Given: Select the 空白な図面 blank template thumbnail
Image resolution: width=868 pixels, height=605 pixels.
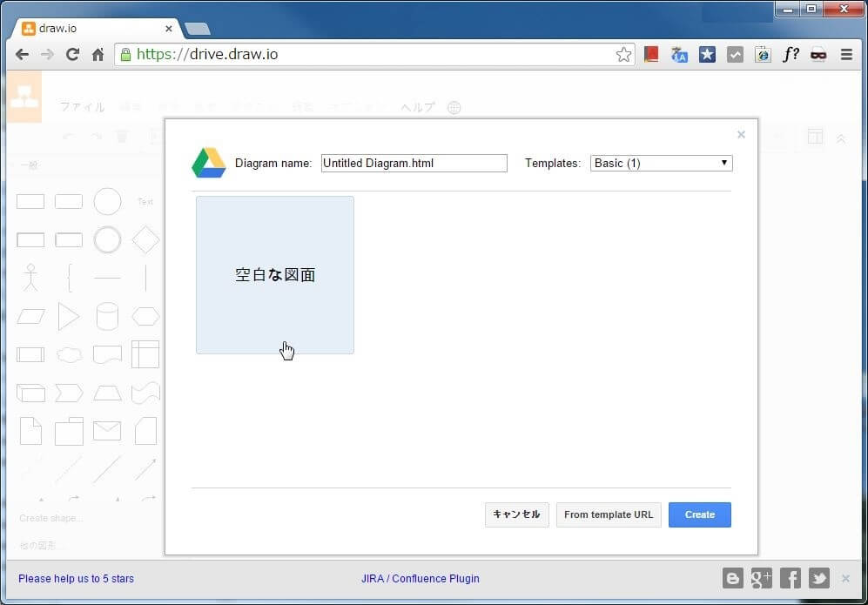Looking at the screenshot, I should 275,275.
